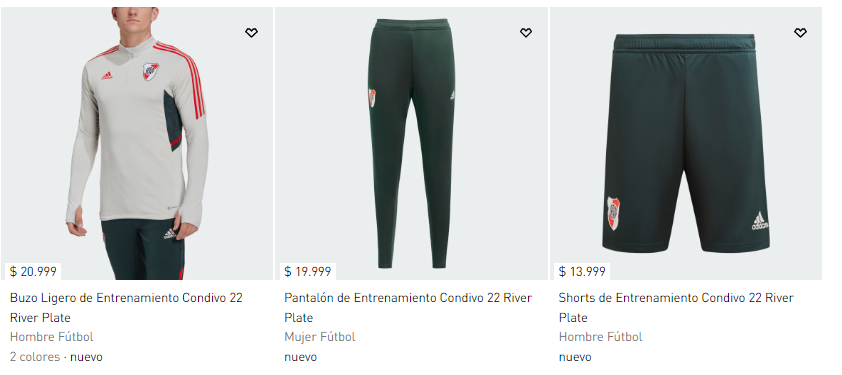Click the nuevo label beside 2 colores
842x375 pixels.
click(86, 357)
